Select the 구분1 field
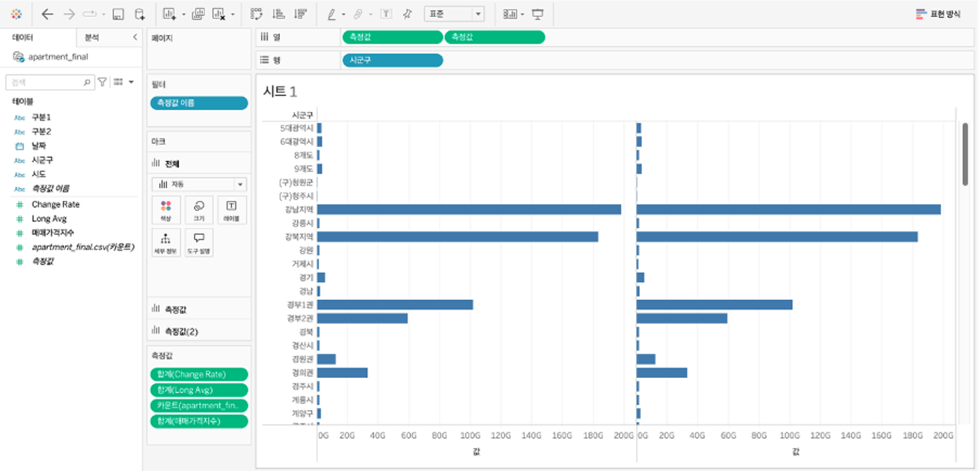Screen dimensions: 980x471 click(41, 117)
